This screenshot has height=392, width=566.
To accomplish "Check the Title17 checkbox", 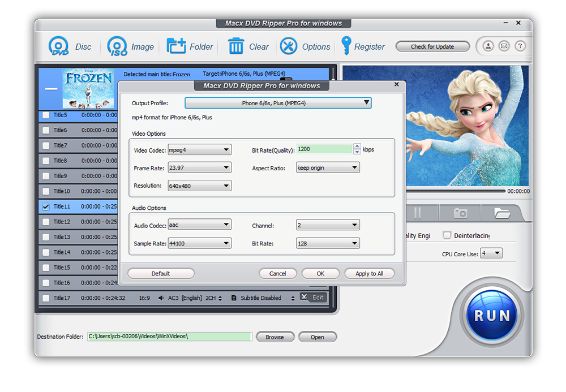I will pos(46,298).
